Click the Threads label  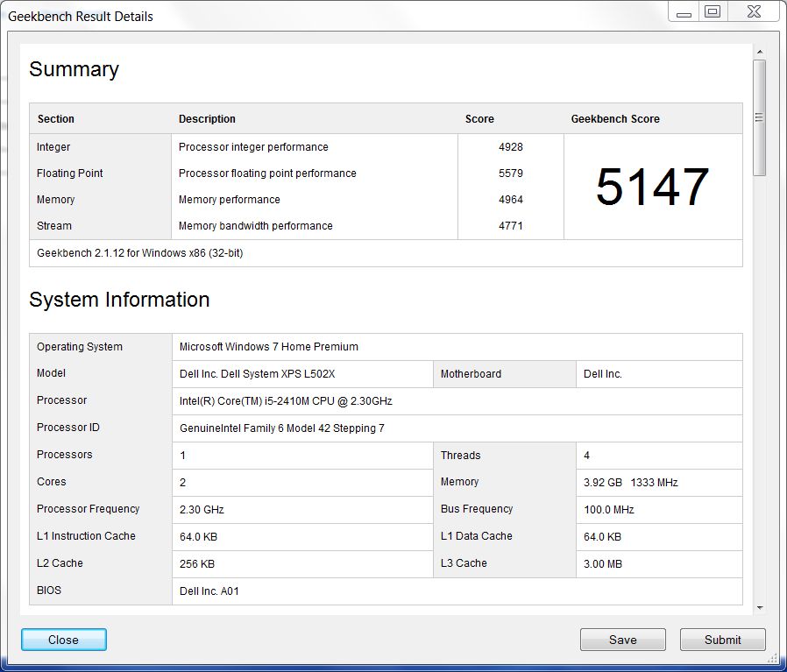(460, 456)
